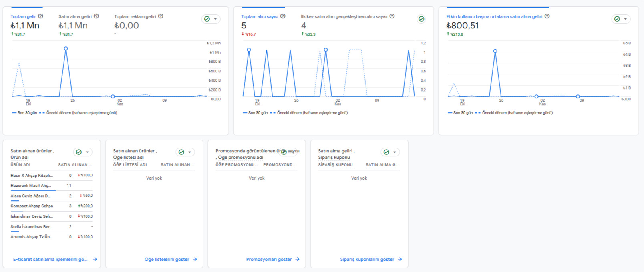Click the Hasır X Ahşap Kitaplı... row
Viewport: 644px width, 272px height.
[52, 175]
